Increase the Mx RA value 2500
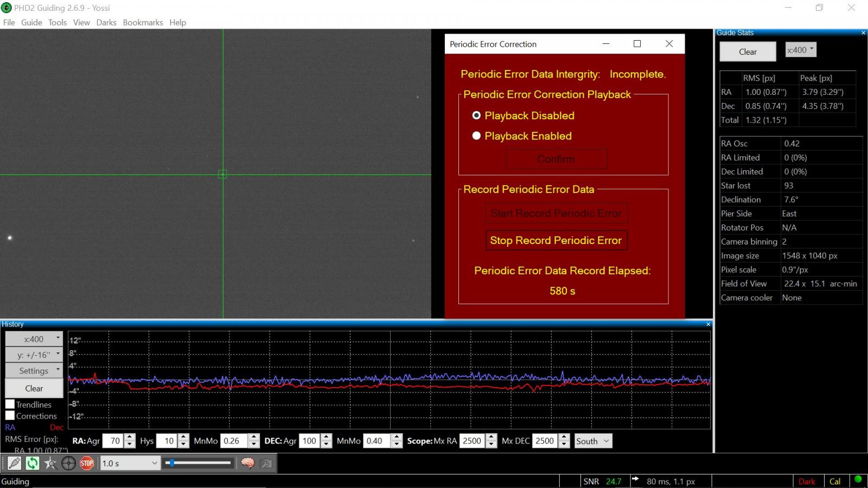The height and width of the screenshot is (488, 868). click(x=492, y=438)
